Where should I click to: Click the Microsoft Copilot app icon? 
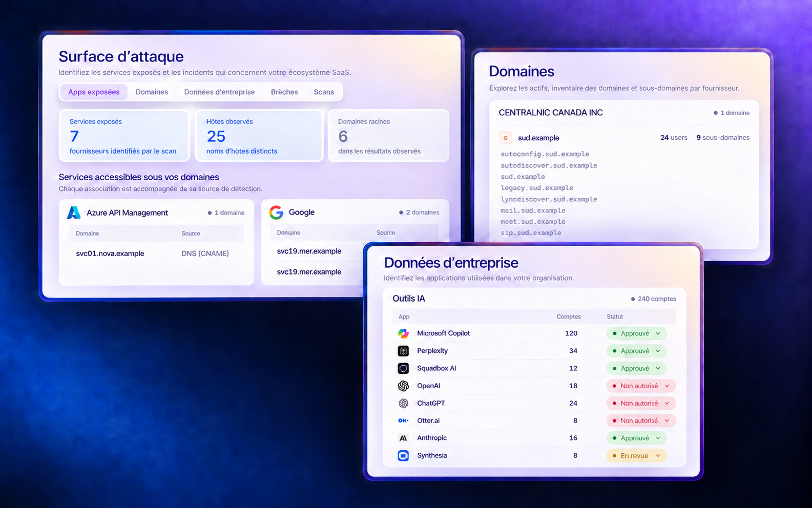[403, 333]
